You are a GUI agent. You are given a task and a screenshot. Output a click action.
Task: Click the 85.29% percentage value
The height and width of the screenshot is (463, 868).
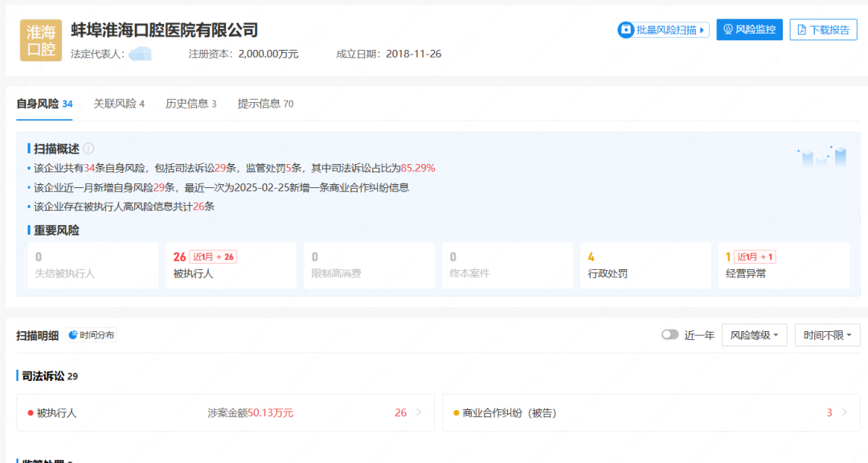click(418, 168)
